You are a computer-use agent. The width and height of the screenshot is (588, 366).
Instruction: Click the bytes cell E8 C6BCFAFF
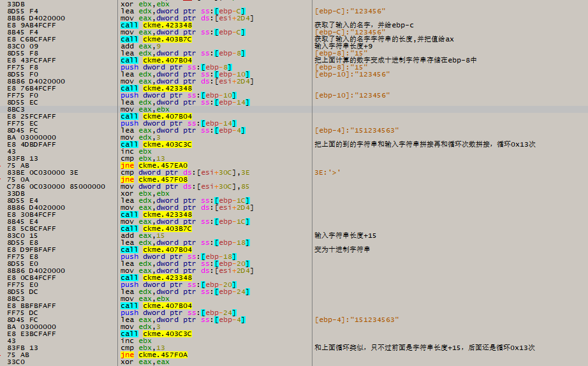click(31, 40)
